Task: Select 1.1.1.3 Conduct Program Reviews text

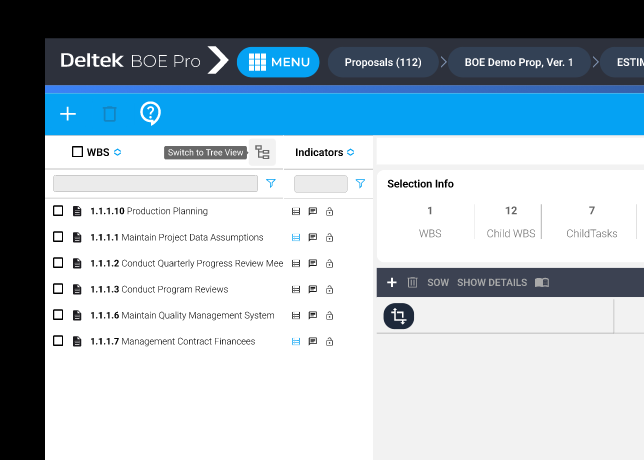Action: tap(159, 289)
